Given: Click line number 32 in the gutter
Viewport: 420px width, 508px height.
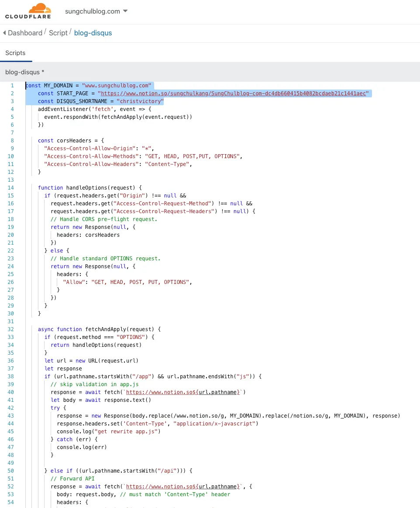Looking at the screenshot, I should (11, 329).
